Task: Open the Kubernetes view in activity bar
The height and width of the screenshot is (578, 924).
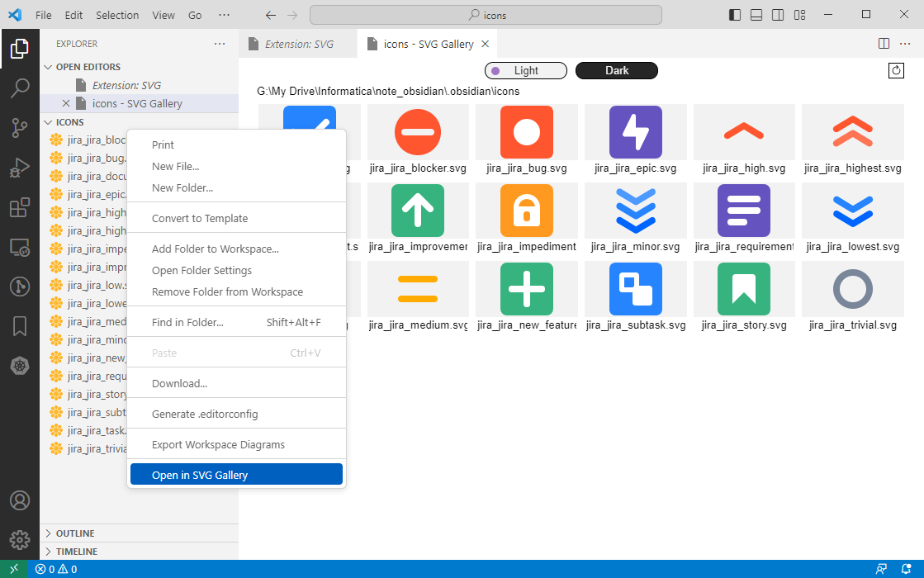Action: [20, 366]
